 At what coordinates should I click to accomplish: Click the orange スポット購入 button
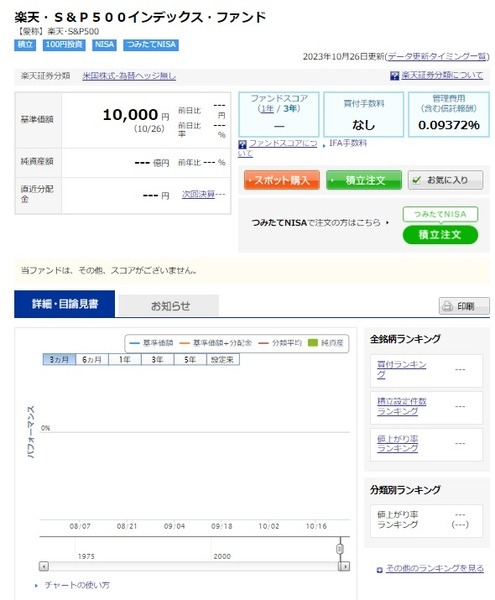(x=282, y=180)
